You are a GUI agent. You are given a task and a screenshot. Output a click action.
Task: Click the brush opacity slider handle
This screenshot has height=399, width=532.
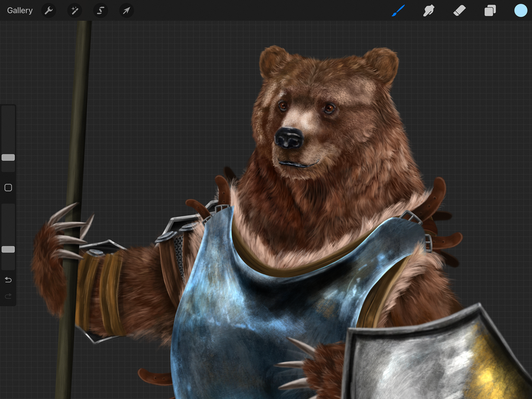click(x=8, y=249)
